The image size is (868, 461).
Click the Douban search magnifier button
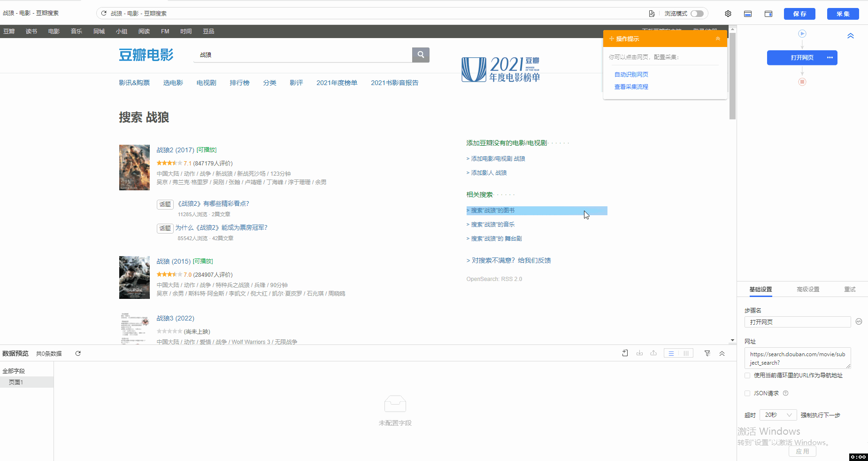pos(421,55)
